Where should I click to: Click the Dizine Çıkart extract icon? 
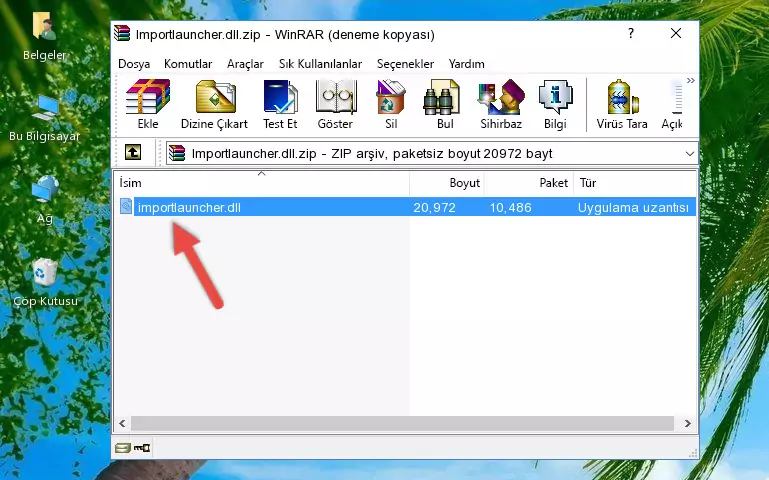tap(215, 97)
